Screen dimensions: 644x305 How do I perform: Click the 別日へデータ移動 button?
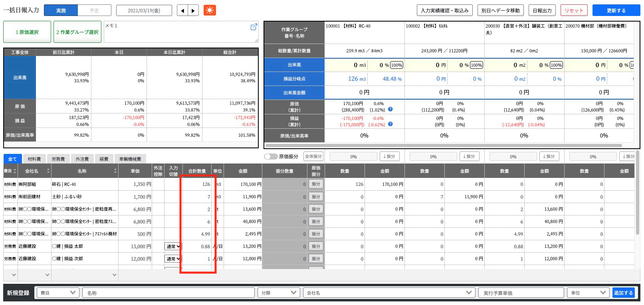pos(501,10)
